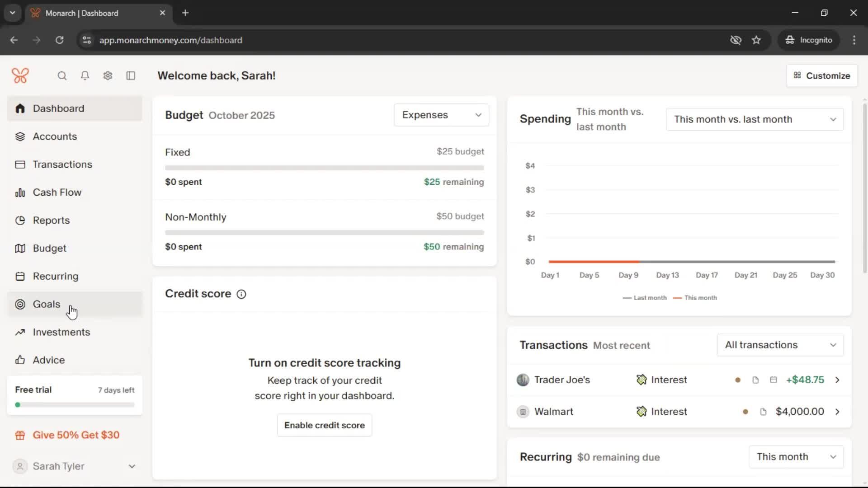Open This month vs. last month dropdown
The width and height of the screenshot is (868, 488).
[x=755, y=119]
